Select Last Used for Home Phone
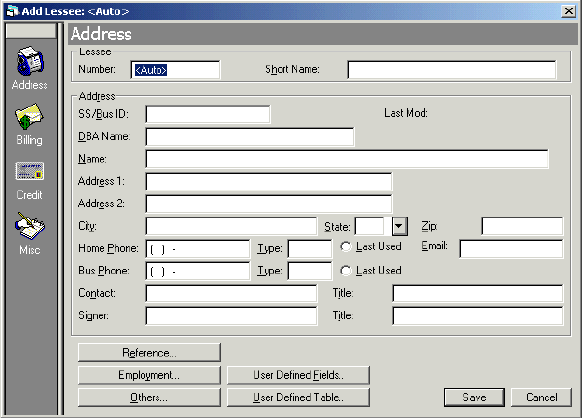 tap(346, 246)
